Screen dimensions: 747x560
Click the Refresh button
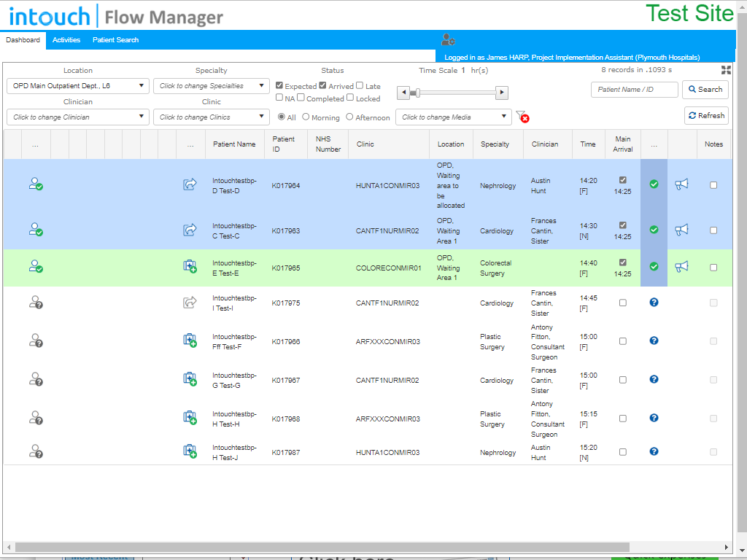coord(706,116)
